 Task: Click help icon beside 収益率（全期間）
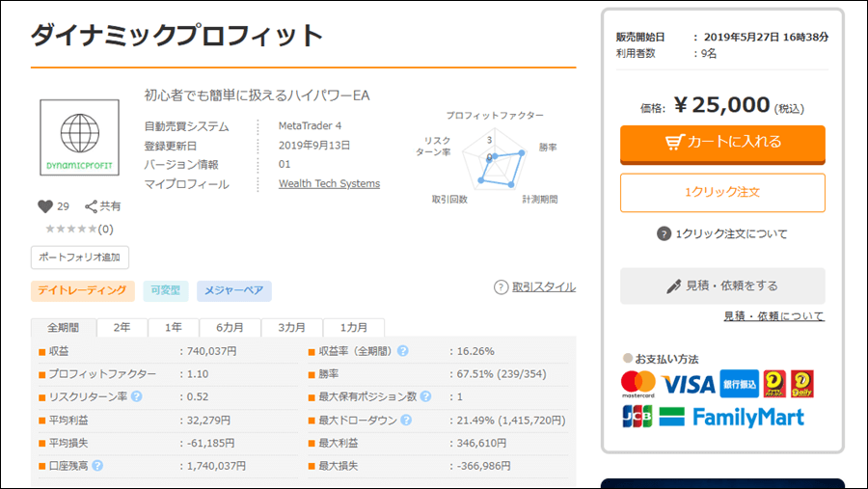403,351
